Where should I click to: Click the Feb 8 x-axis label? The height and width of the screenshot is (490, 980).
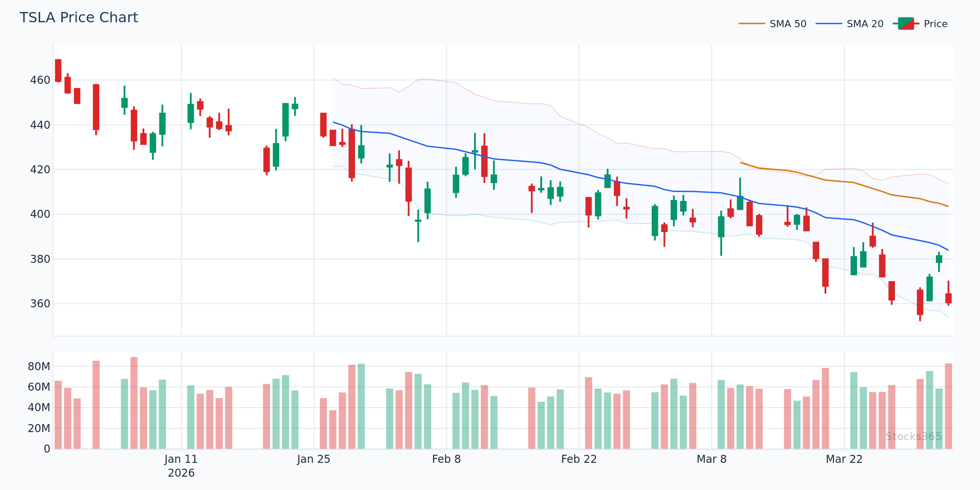click(x=446, y=459)
